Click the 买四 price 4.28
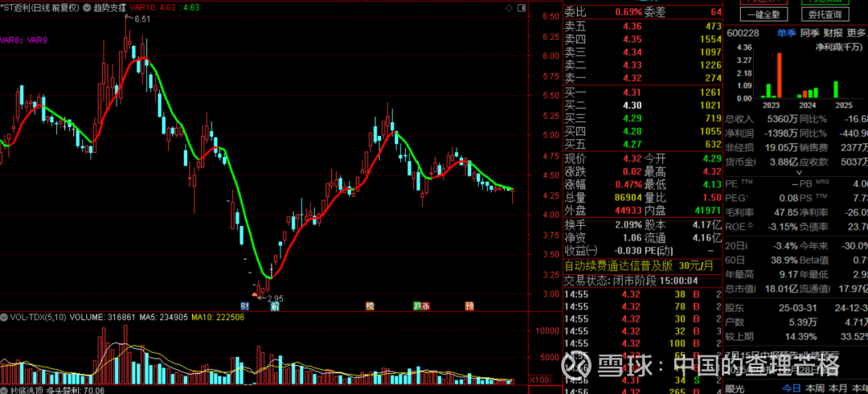 tap(633, 131)
